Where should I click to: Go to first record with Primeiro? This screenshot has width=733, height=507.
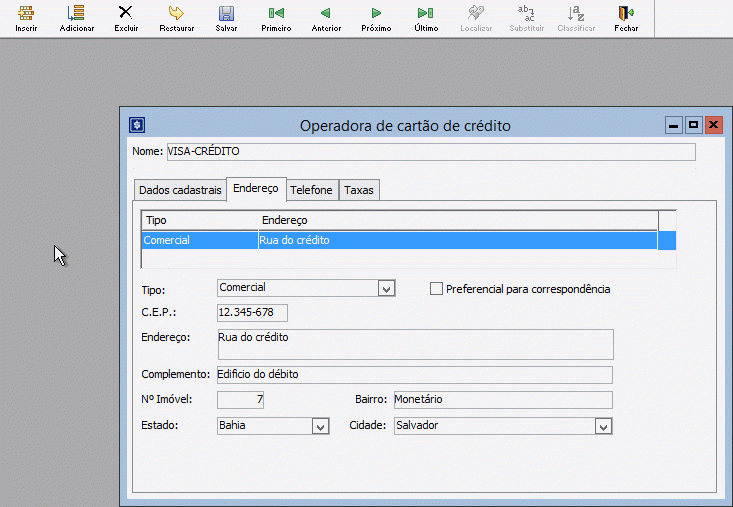276,14
